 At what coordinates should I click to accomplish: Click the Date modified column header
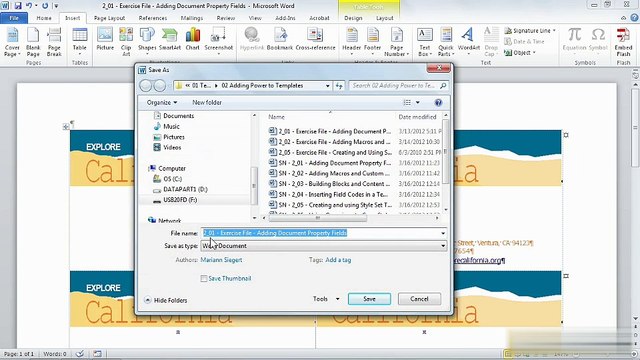click(x=417, y=117)
